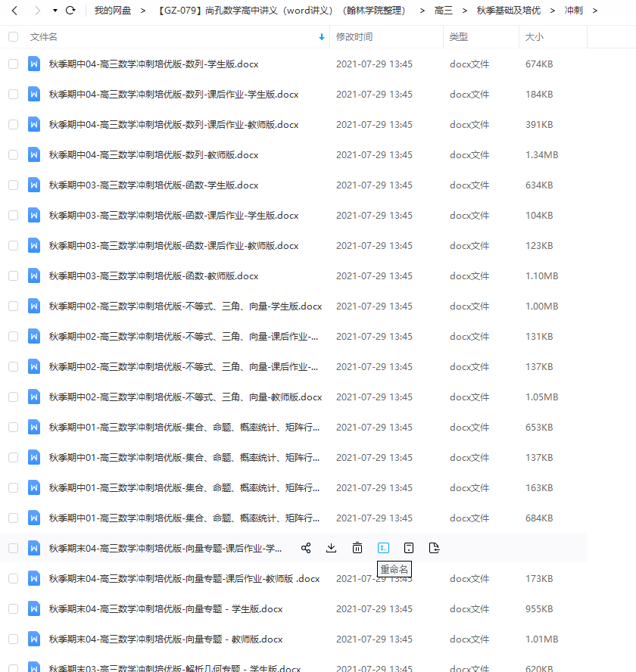Click the back navigation arrow

tap(14, 11)
